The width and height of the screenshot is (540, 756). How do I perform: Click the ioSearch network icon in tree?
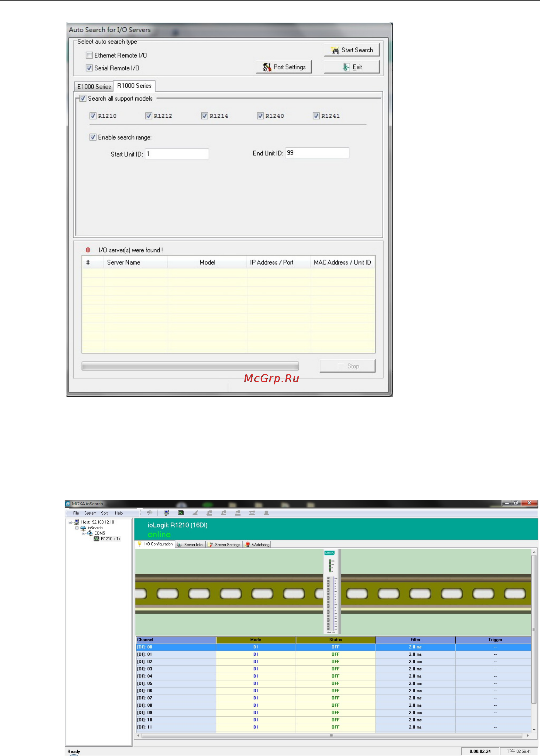click(83, 528)
